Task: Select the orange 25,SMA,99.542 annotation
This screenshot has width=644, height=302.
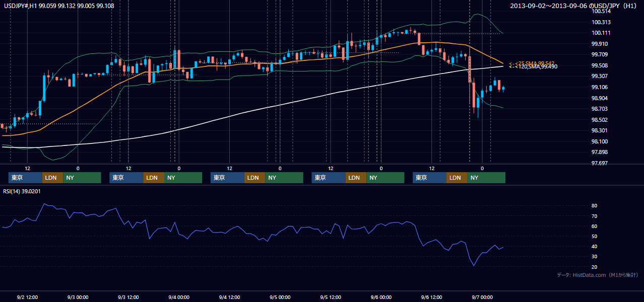Action: 532,63
